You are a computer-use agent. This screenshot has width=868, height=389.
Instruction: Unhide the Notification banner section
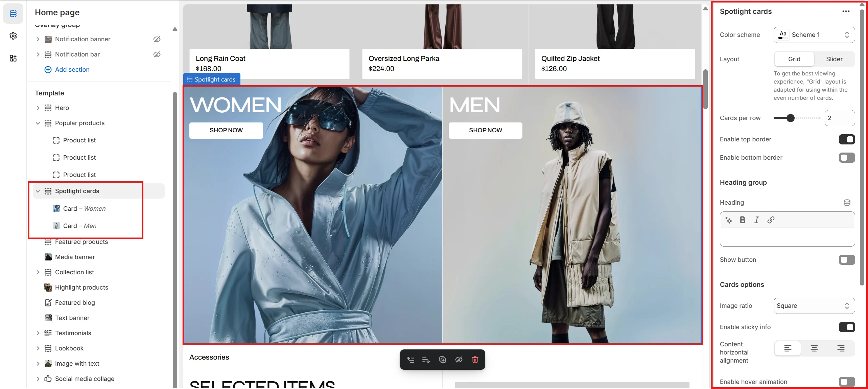click(x=157, y=39)
